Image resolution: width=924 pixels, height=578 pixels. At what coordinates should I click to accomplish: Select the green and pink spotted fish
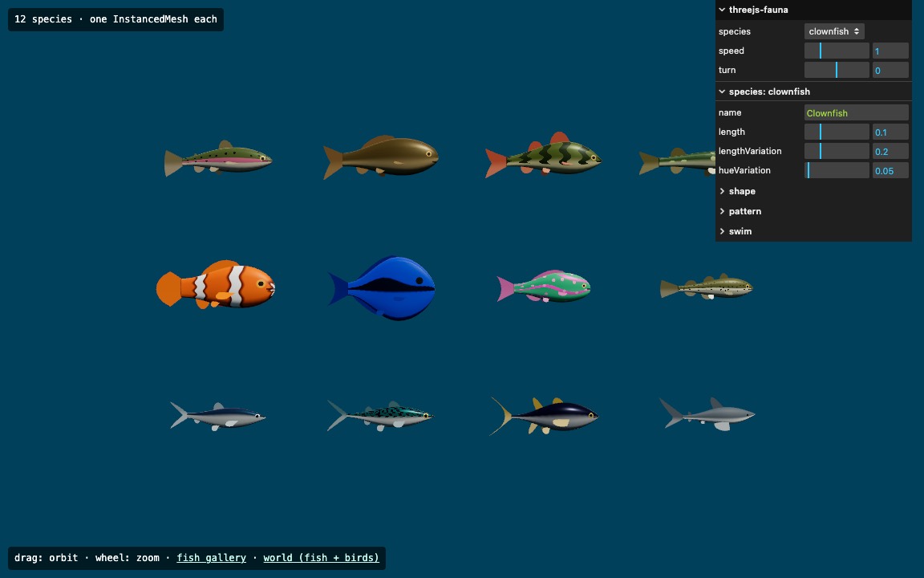point(544,287)
